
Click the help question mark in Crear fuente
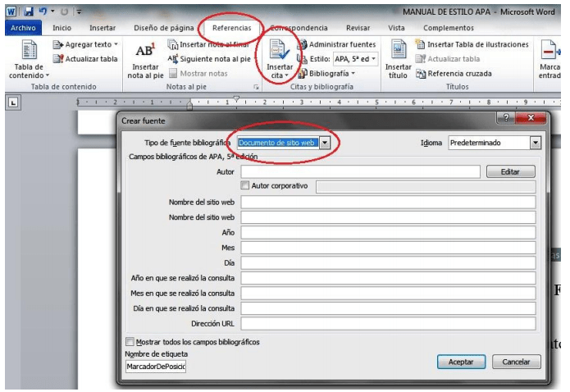tap(506, 117)
